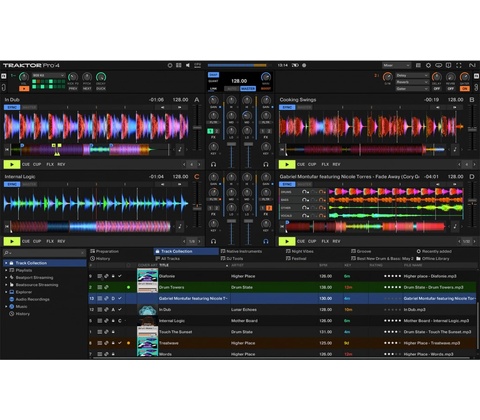Toggle the MASTER clock button
The image size is (480, 420).
coord(248,89)
